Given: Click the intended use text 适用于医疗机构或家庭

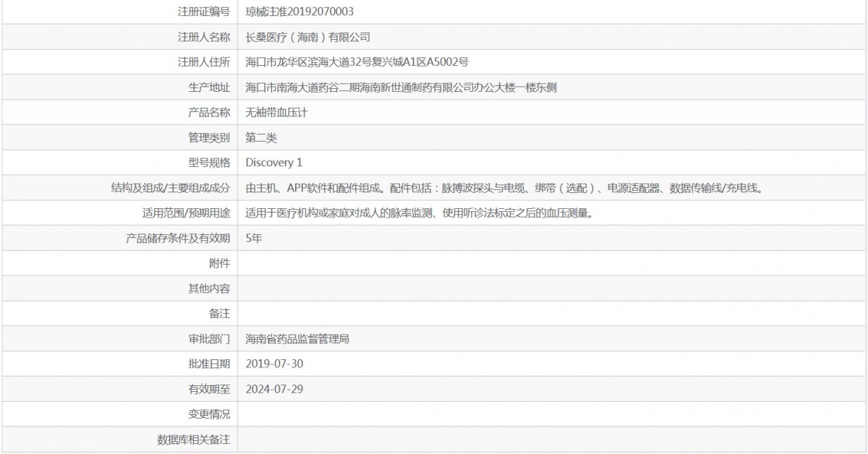Looking at the screenshot, I should coord(420,213).
